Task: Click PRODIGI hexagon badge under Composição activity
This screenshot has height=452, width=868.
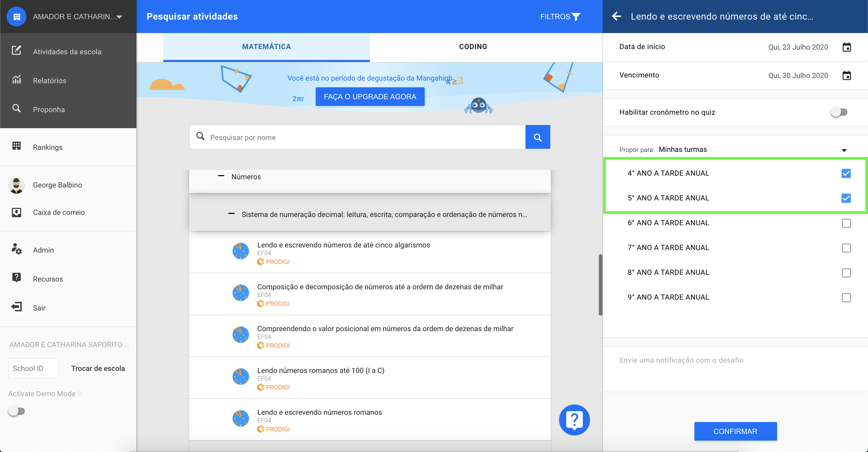Action: 260,303
